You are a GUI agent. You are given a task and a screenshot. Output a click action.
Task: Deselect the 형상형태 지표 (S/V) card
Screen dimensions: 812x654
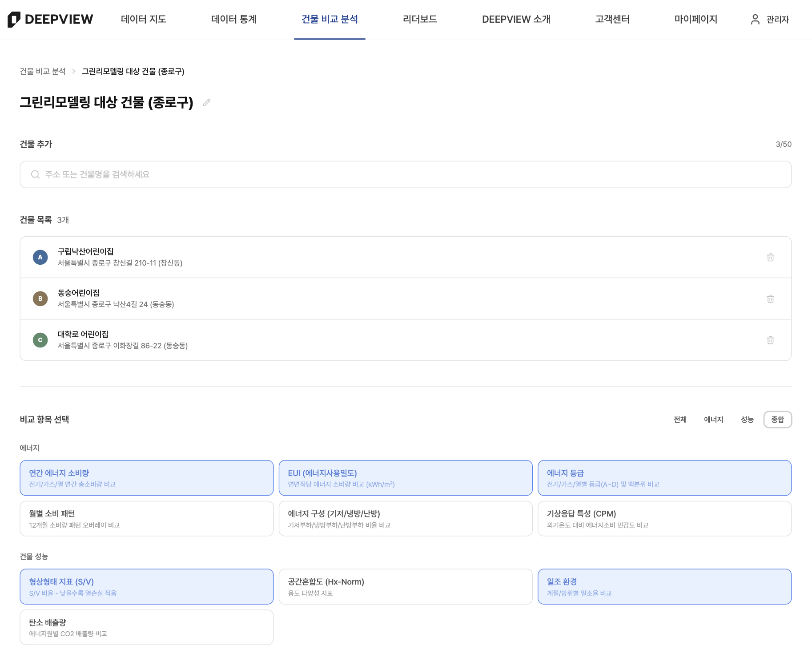147,586
